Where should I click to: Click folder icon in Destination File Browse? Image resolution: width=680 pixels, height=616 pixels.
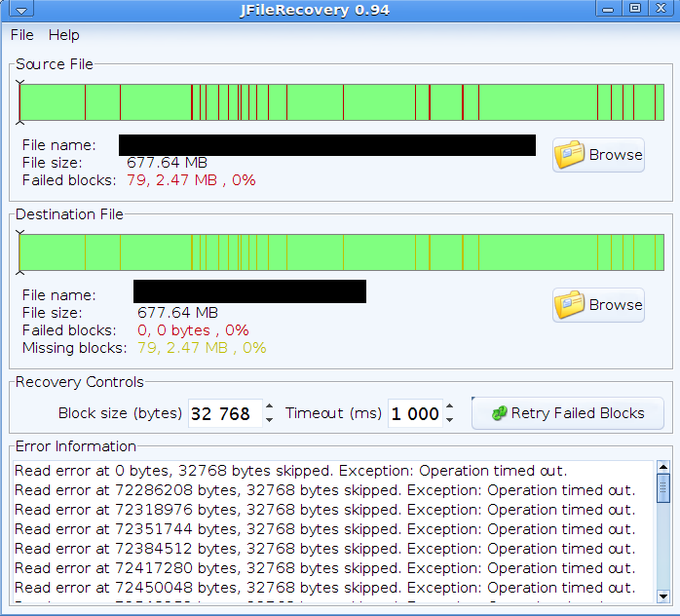[569, 304]
